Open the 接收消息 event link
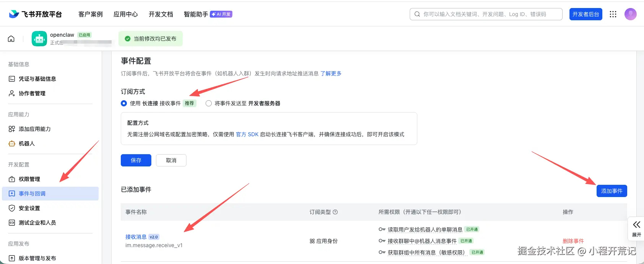Image resolution: width=644 pixels, height=264 pixels. click(136, 237)
